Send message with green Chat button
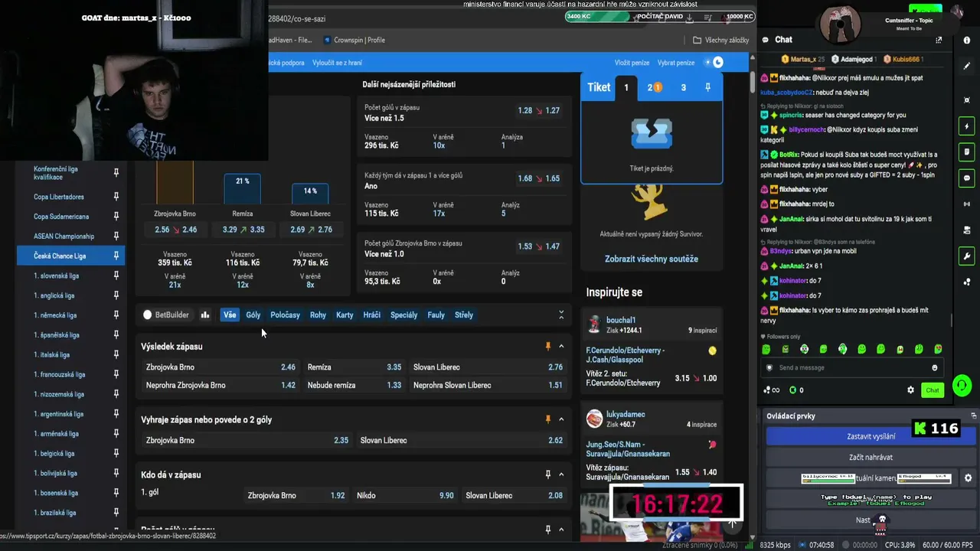The image size is (980, 551). pos(932,390)
